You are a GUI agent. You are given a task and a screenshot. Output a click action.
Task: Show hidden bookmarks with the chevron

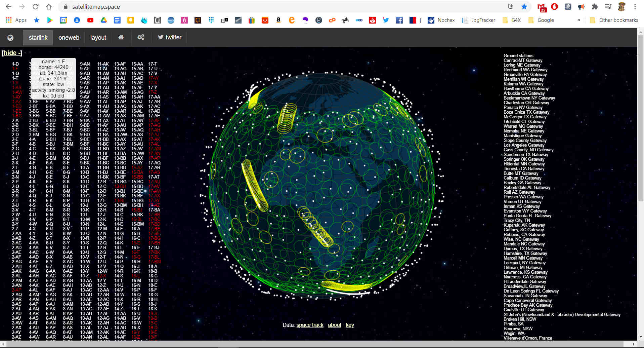coord(578,20)
